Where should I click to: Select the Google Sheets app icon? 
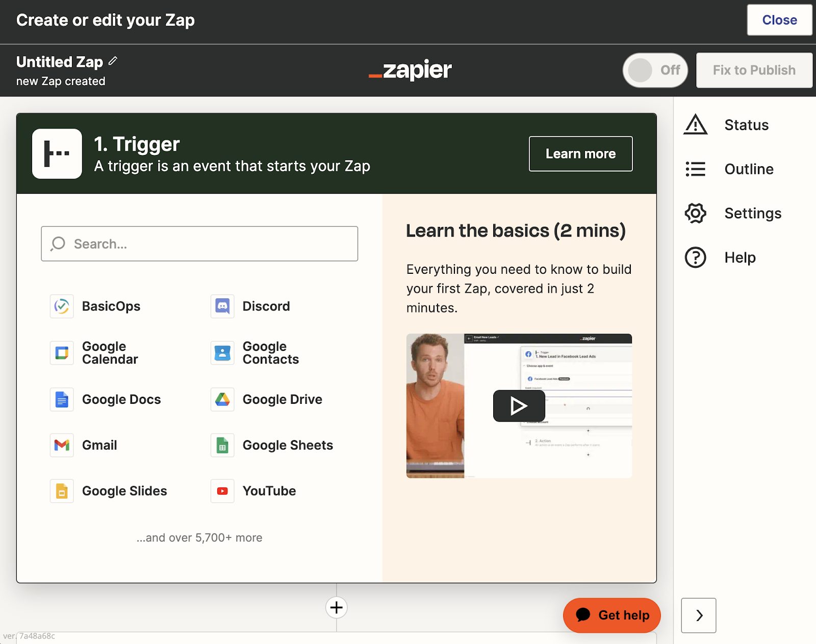click(222, 445)
